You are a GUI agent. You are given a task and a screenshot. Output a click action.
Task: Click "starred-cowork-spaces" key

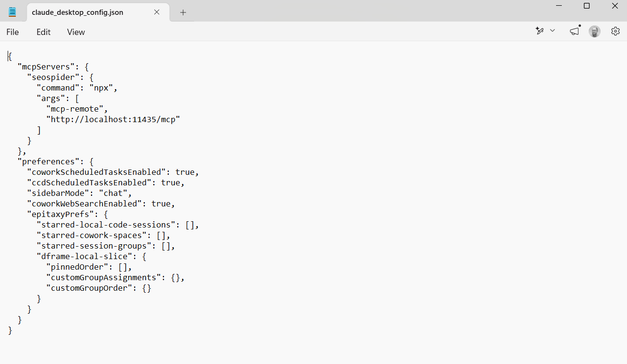[92, 235]
